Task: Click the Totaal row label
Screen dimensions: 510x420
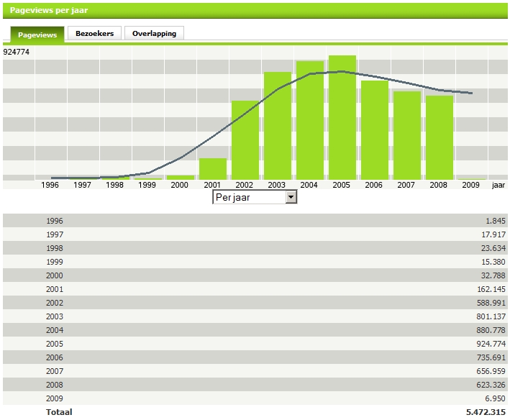Action: point(58,412)
